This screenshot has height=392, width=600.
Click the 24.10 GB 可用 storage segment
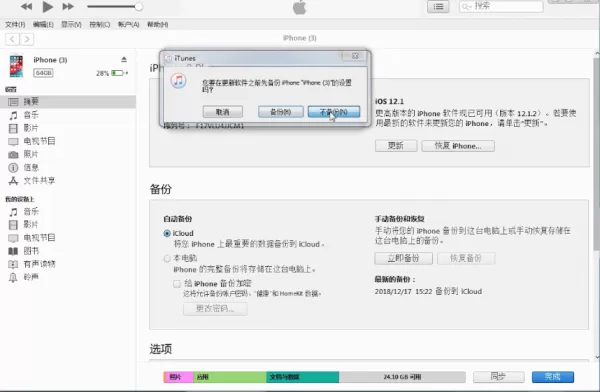coord(402,377)
